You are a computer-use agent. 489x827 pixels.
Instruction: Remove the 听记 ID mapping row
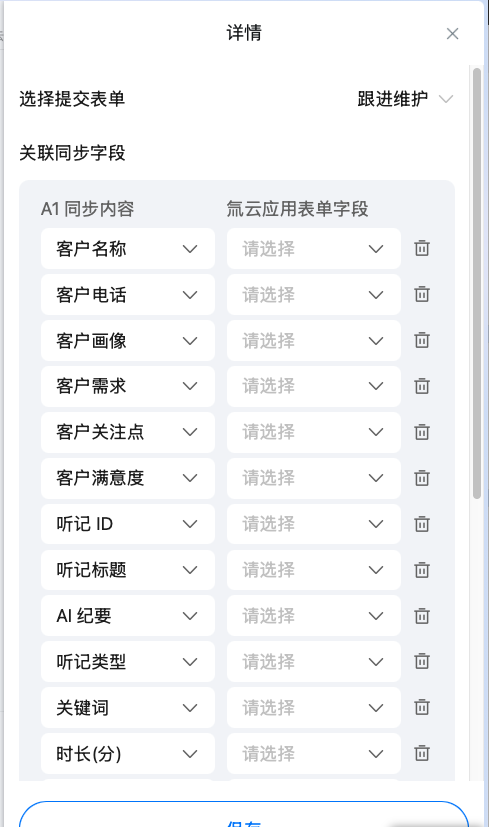421,524
